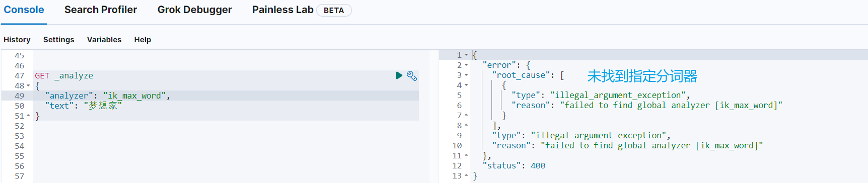Open the Grok Debugger tab
Viewport: 868px width, 183px height.
pos(195,10)
